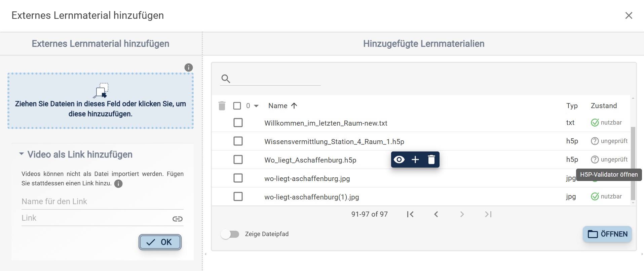Go to the previous page of results

[436, 214]
